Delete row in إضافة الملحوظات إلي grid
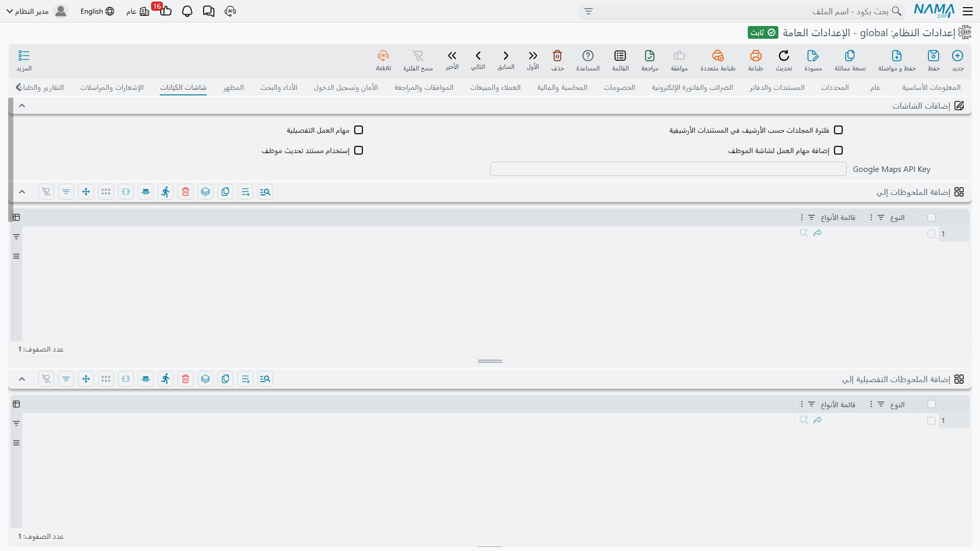980x551 pixels. 186,192
